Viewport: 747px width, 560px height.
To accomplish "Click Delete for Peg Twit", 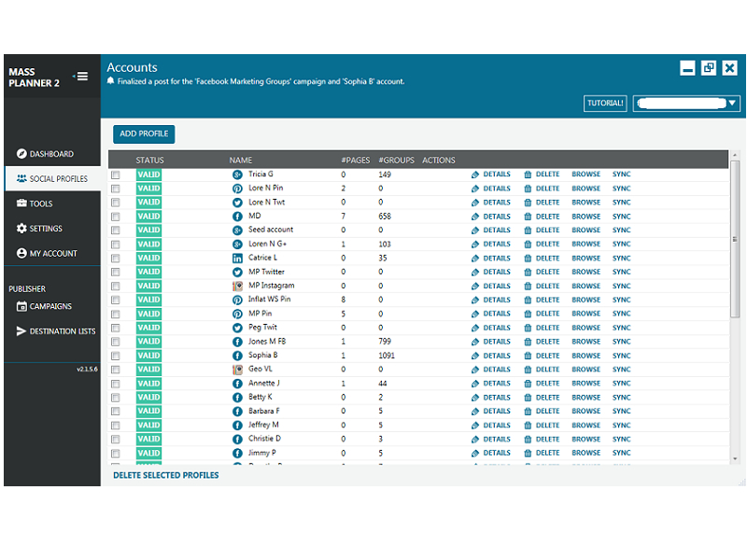I will tap(547, 329).
